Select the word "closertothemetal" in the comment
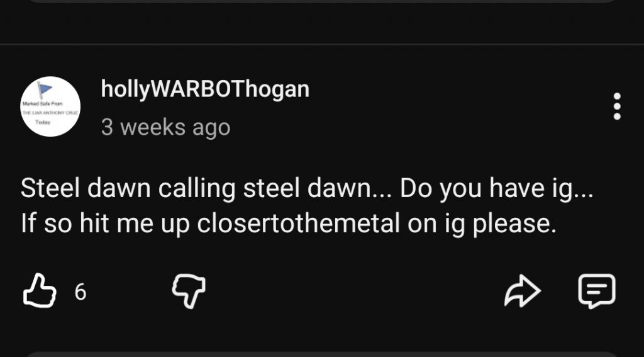Screen dimensions: 644x357 point(299,224)
